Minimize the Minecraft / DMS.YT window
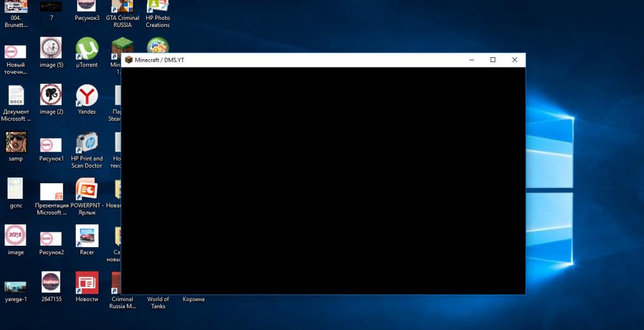 click(x=471, y=60)
